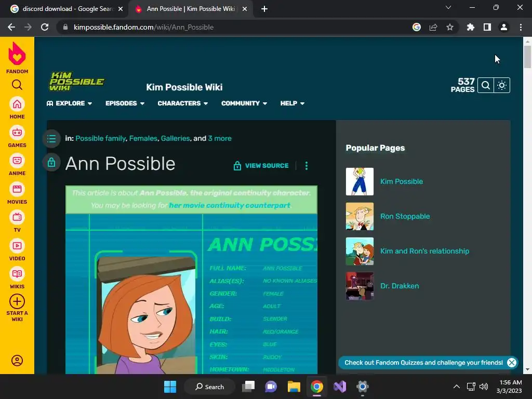The image size is (532, 399).
Task: Click Kim Possible Wiki title link
Action: [x=184, y=87]
